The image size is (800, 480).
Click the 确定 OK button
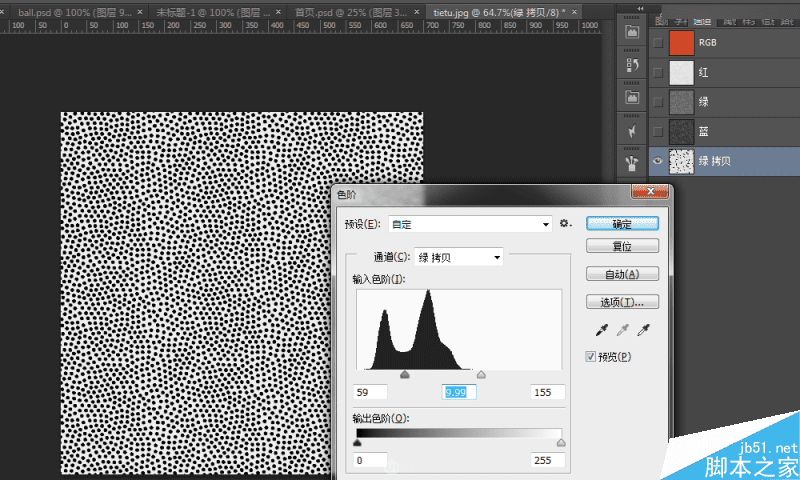621,223
